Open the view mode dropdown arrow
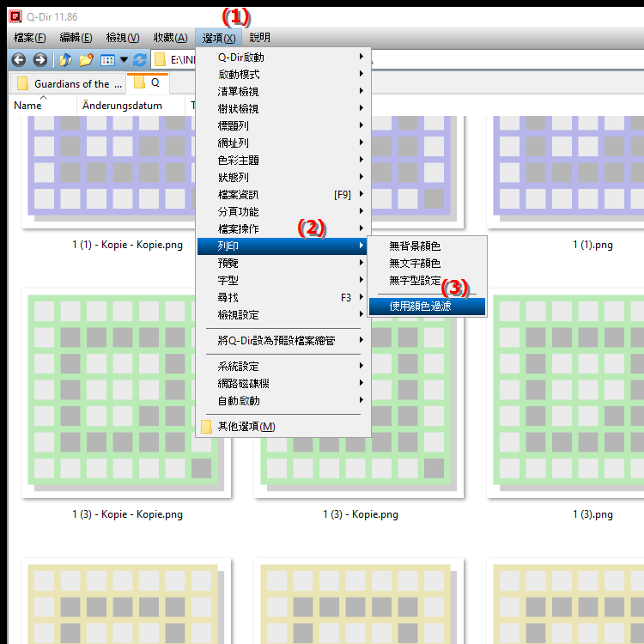 [x=124, y=60]
